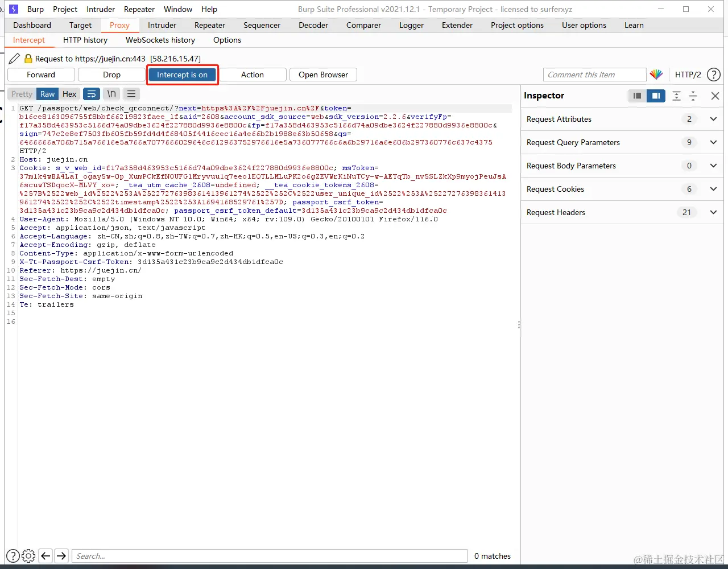The width and height of the screenshot is (728, 569).
Task: Switch to the Intruder tool tab
Action: tap(162, 25)
